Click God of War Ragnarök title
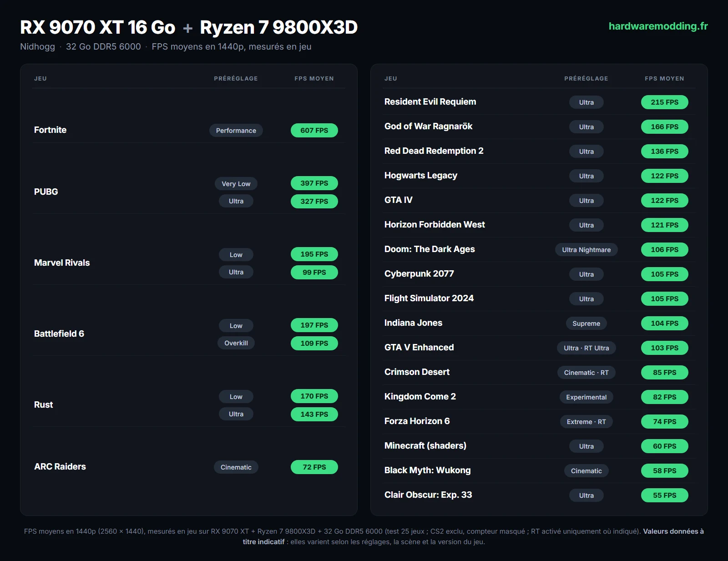 tap(429, 126)
